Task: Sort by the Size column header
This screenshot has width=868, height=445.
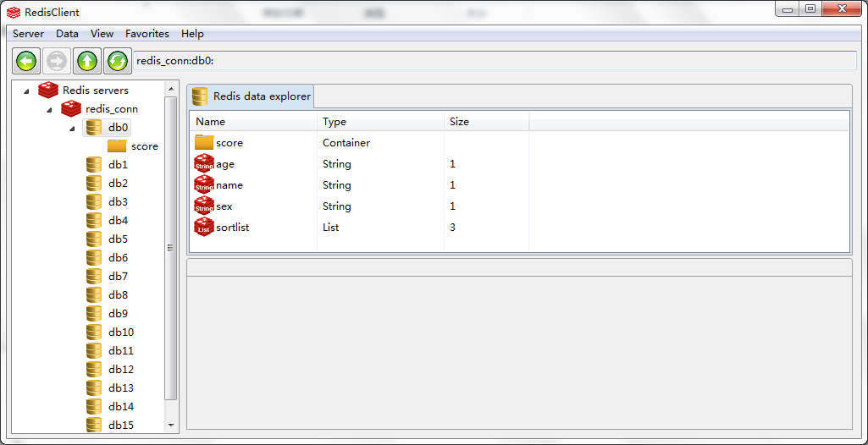Action: [486, 122]
